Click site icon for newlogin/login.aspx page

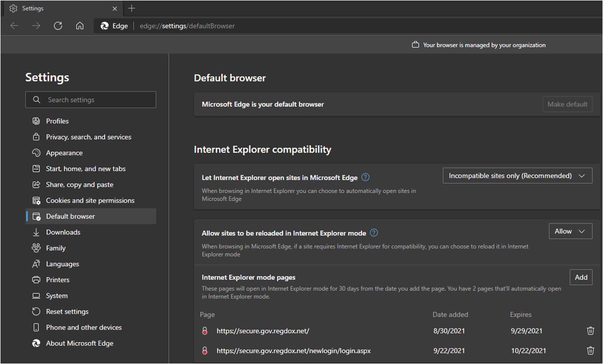[204, 351]
